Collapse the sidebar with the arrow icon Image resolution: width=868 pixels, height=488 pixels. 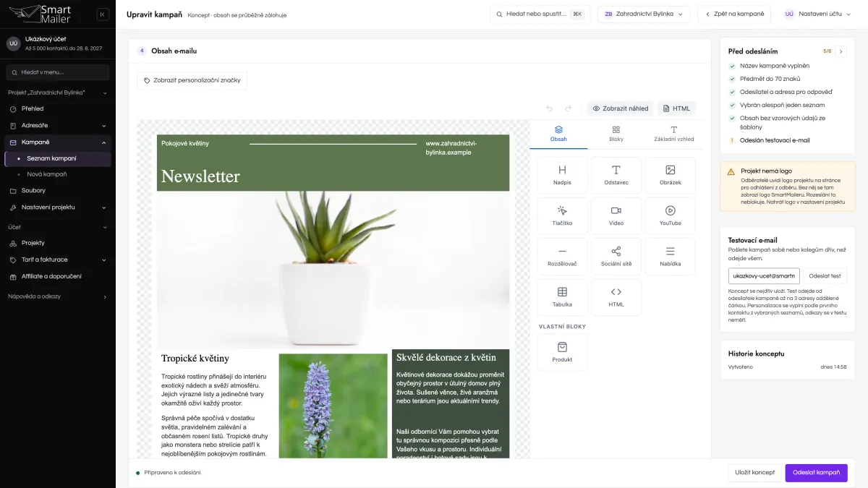[x=103, y=14]
